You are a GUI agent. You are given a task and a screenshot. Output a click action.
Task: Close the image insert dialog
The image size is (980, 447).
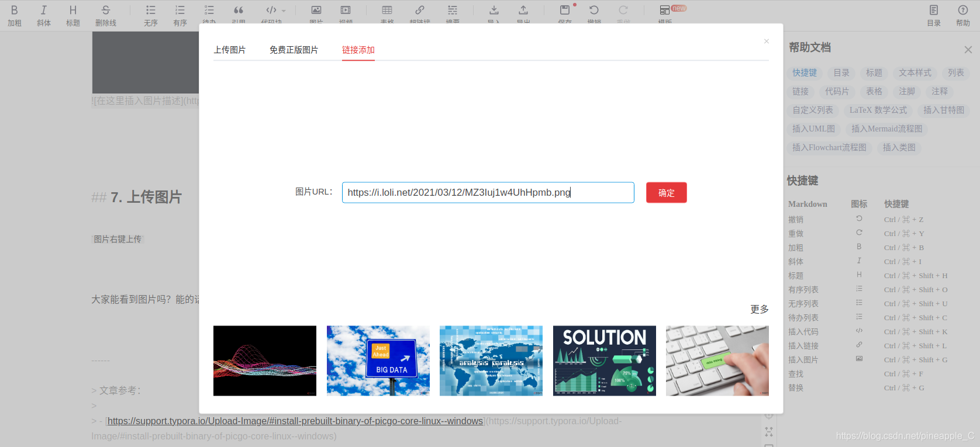tap(767, 41)
